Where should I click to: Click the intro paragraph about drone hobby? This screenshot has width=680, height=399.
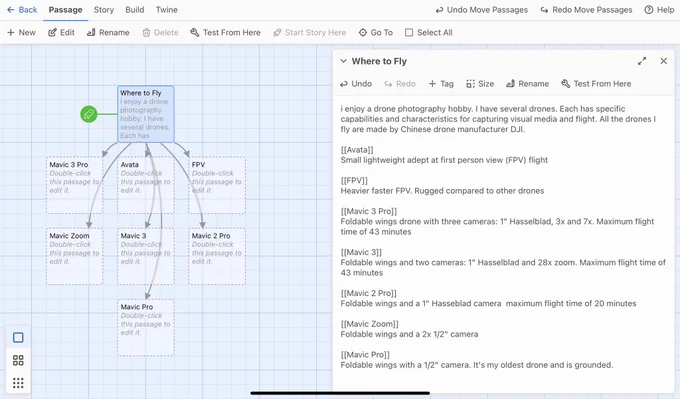tap(498, 119)
